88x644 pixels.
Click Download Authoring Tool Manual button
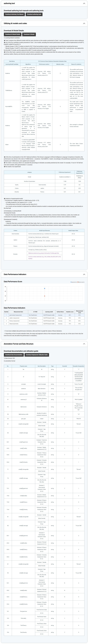[14, 14]
